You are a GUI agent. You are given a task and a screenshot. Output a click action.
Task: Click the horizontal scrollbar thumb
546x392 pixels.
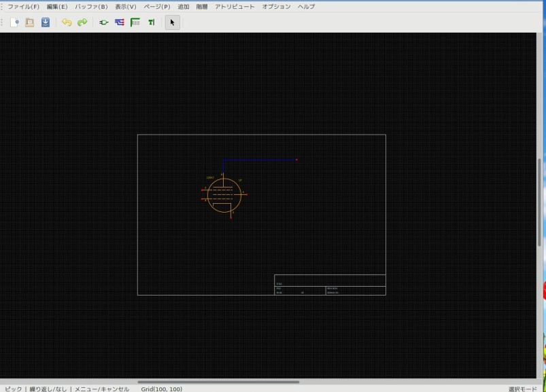[218, 382]
